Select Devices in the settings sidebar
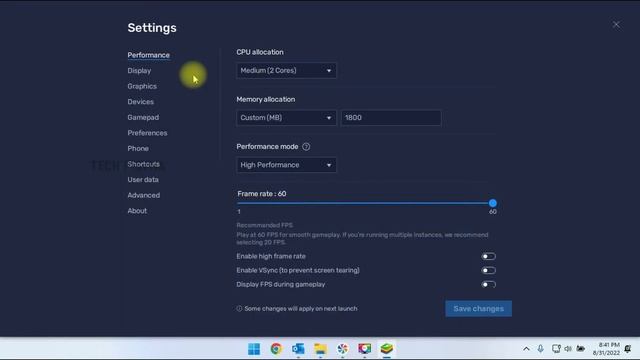Viewport: 640px width, 360px height. tap(140, 102)
